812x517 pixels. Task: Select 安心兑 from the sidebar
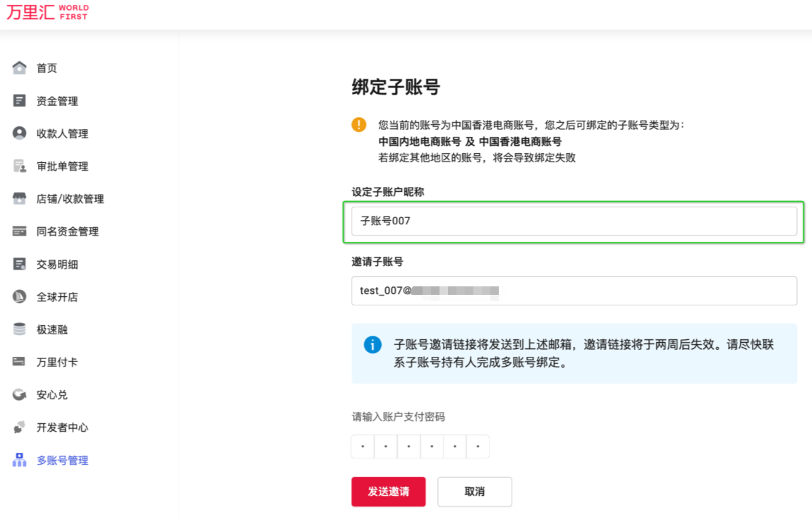tap(51, 395)
